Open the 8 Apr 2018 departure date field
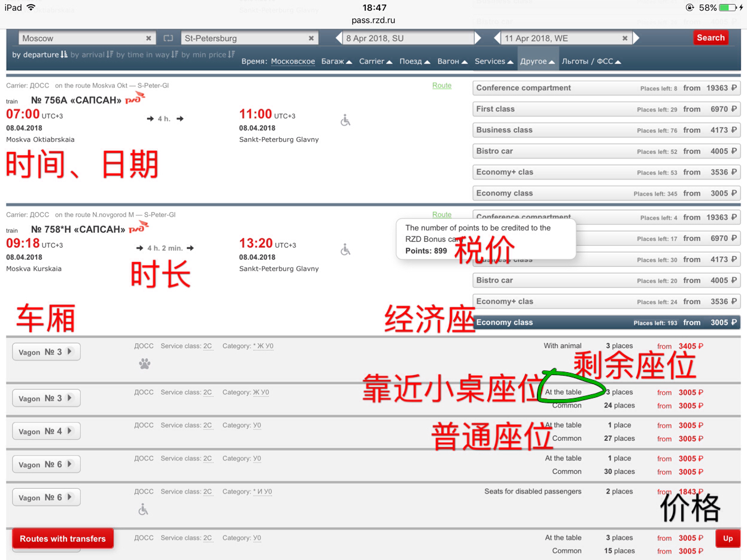This screenshot has width=747, height=560. point(408,38)
